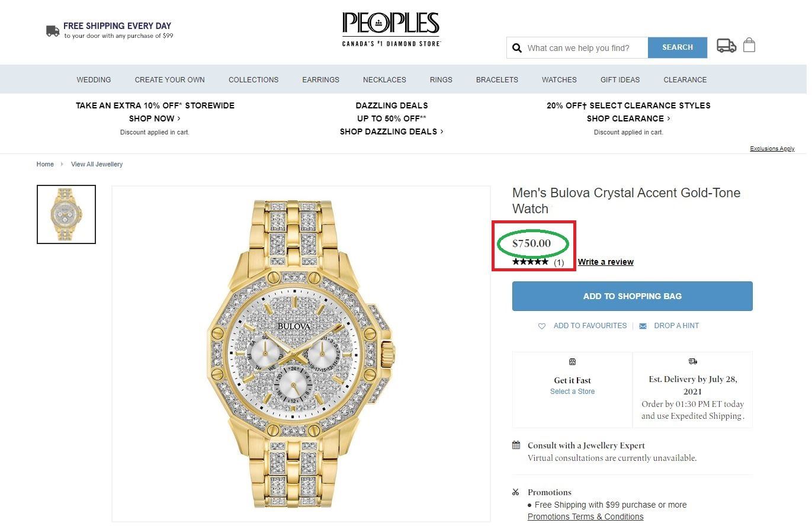The width and height of the screenshot is (812, 526).
Task: Open the Watches menu
Action: pos(559,80)
